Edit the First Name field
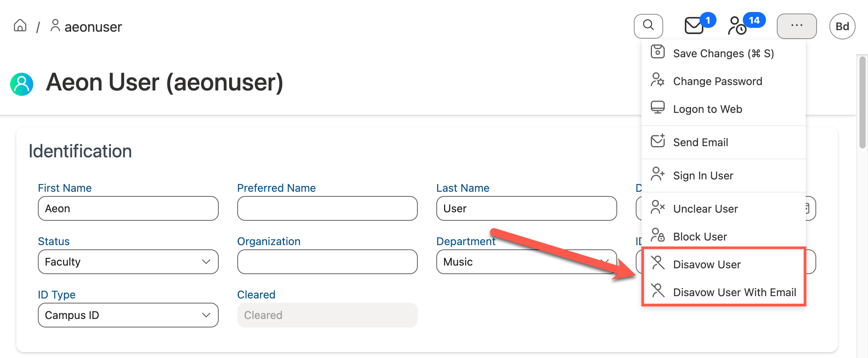This screenshot has height=358, width=868. click(x=128, y=208)
